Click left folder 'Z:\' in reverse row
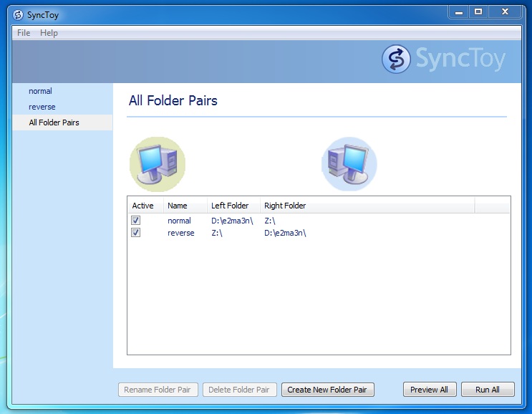 tap(217, 233)
